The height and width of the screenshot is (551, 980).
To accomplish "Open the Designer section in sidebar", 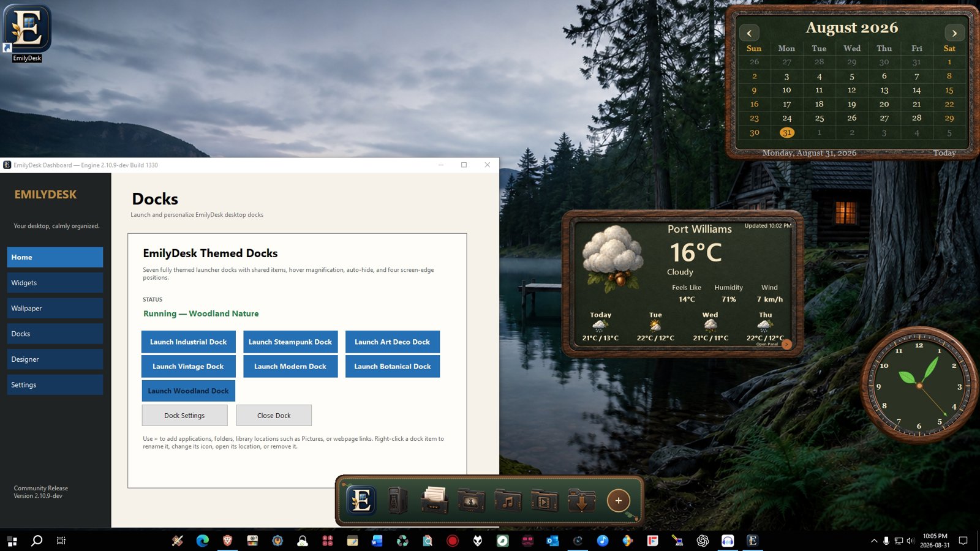I will point(55,359).
